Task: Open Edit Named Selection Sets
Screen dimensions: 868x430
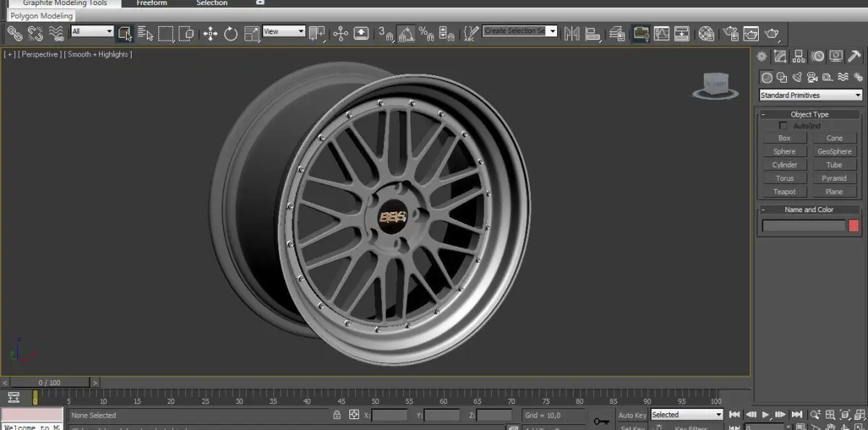Action: [471, 33]
